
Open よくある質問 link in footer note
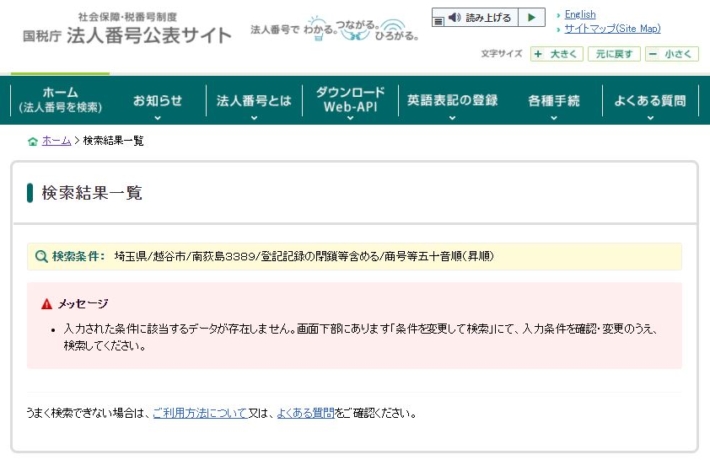[x=306, y=413]
